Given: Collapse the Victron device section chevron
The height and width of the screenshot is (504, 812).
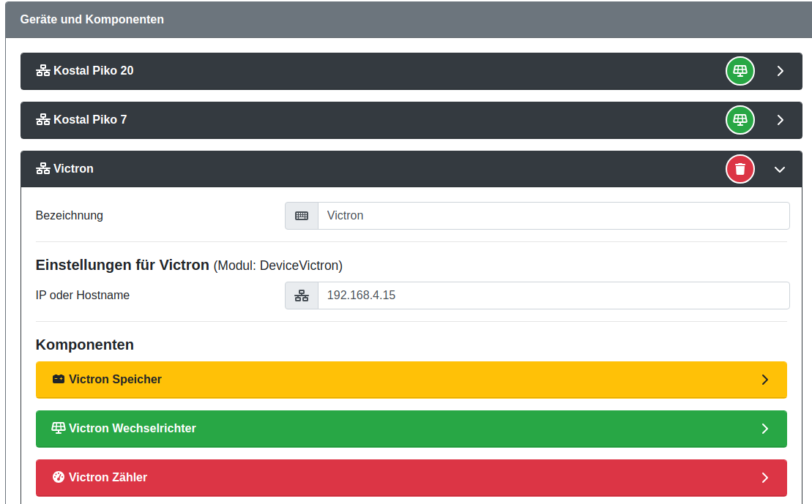Looking at the screenshot, I should click(780, 169).
